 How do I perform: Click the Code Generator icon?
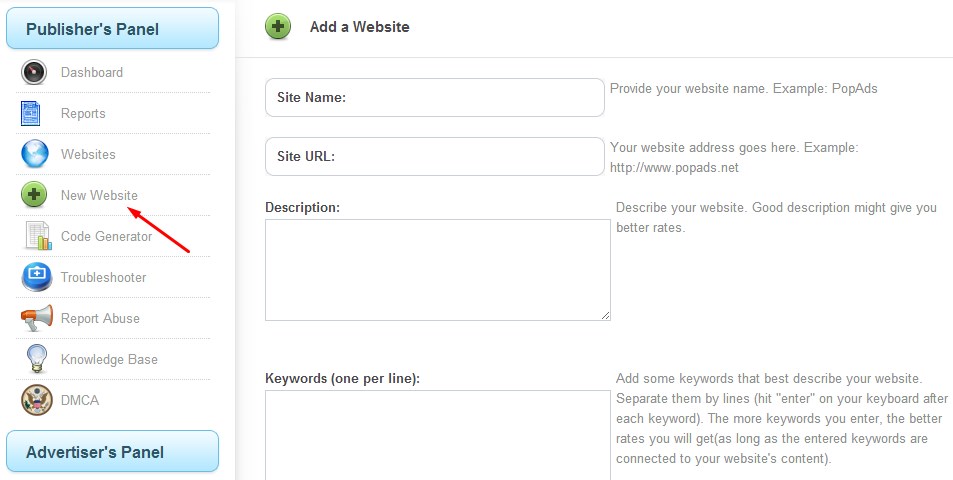click(x=37, y=237)
